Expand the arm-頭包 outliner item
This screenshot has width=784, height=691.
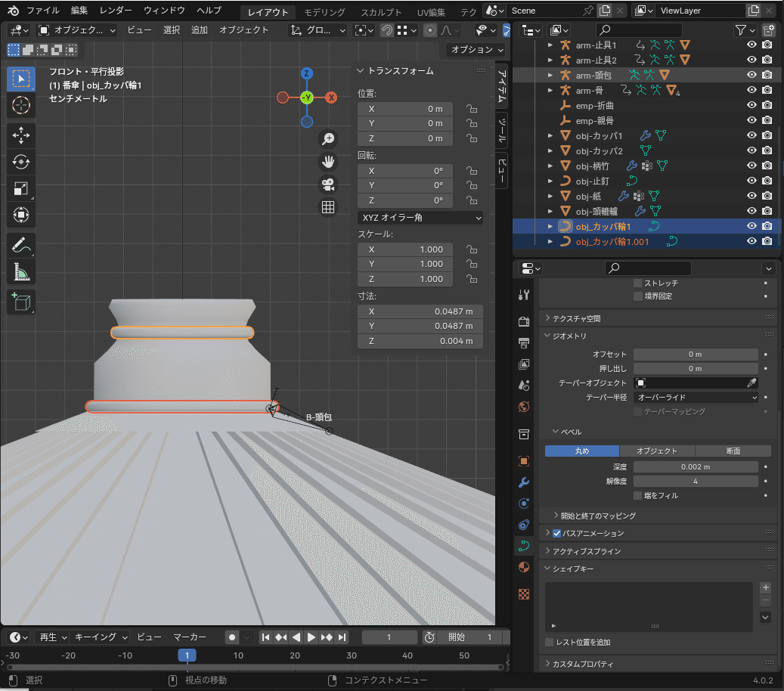550,75
